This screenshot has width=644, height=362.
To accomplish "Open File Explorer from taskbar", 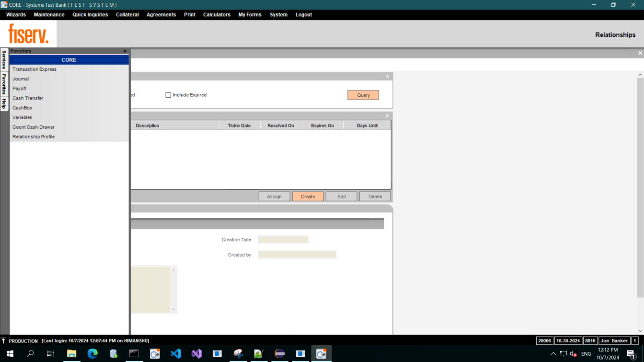I will (x=71, y=354).
